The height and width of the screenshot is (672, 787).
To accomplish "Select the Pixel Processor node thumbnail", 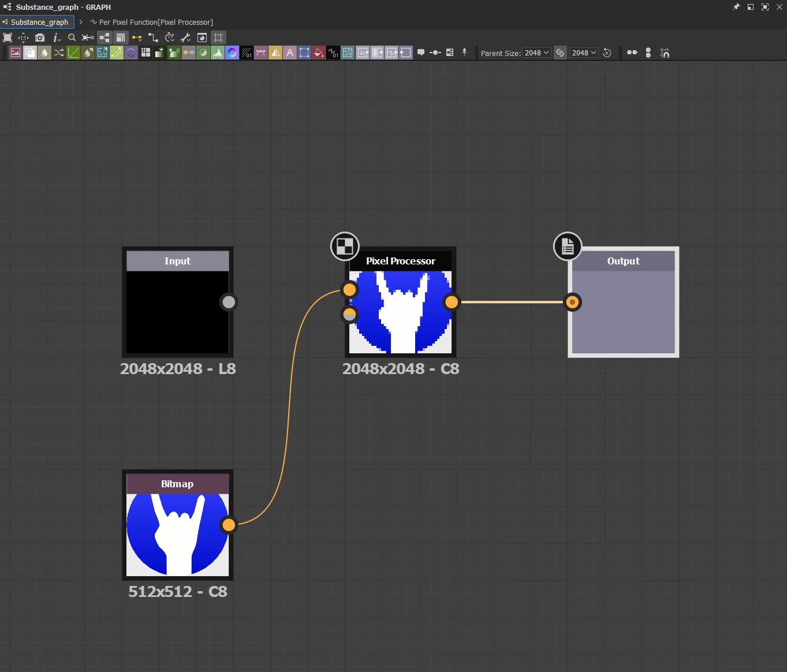I will (401, 312).
